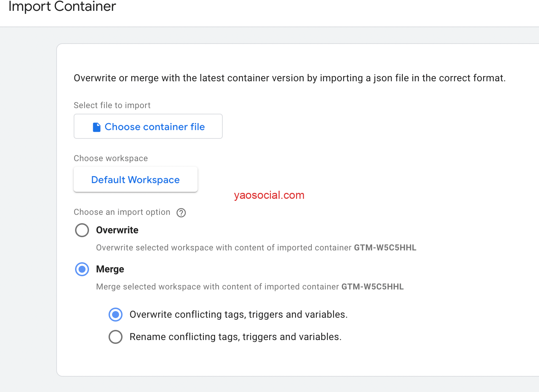The width and height of the screenshot is (539, 392).
Task: Click the Import Container page heading
Action: tap(62, 7)
